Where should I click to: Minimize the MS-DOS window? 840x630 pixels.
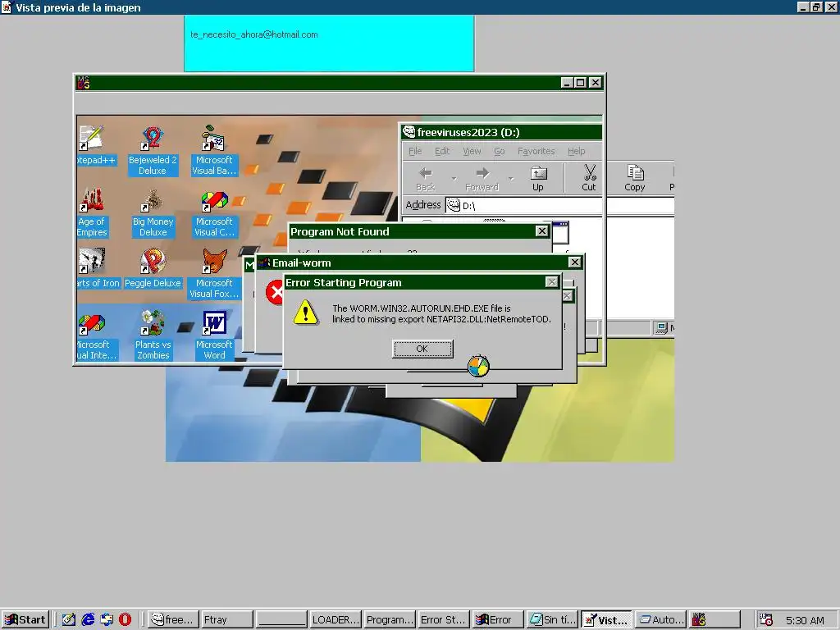[567, 83]
